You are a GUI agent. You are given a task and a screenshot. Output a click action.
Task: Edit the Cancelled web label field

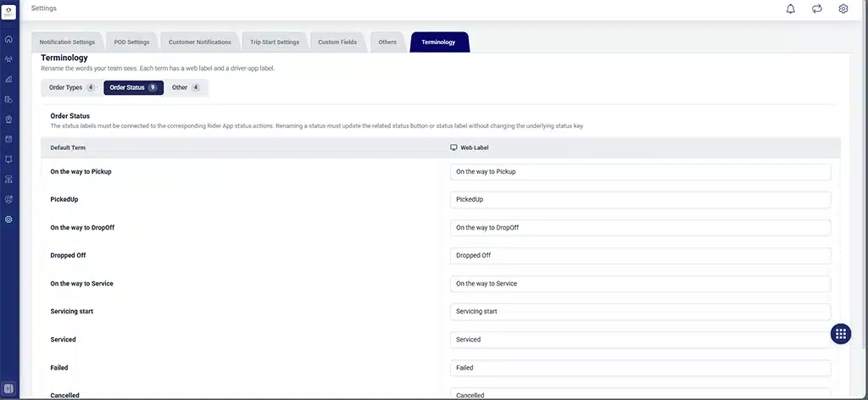click(641, 394)
